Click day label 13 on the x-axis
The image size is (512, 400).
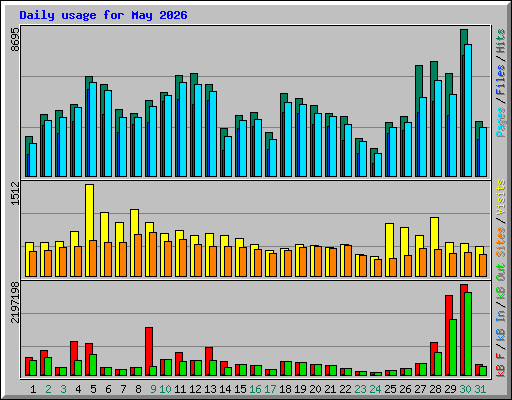[x=210, y=389]
